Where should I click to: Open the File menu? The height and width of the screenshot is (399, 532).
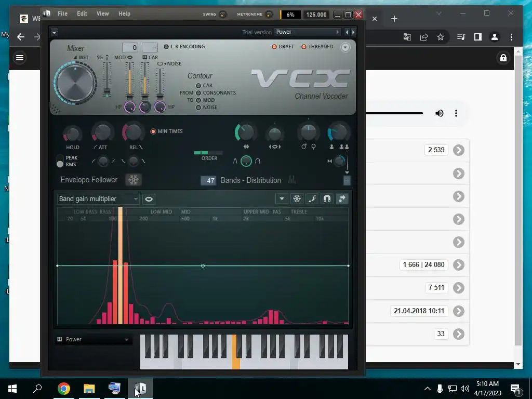pos(62,14)
